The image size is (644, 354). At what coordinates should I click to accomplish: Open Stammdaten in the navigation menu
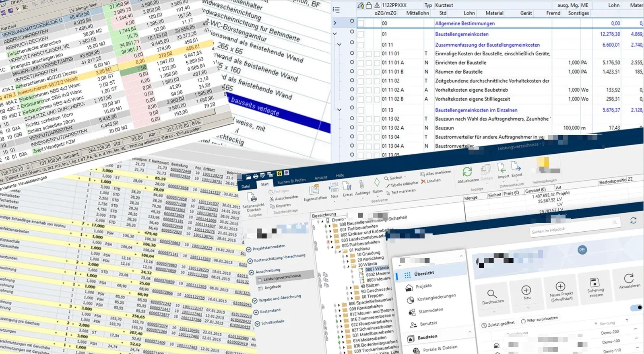pos(427,311)
